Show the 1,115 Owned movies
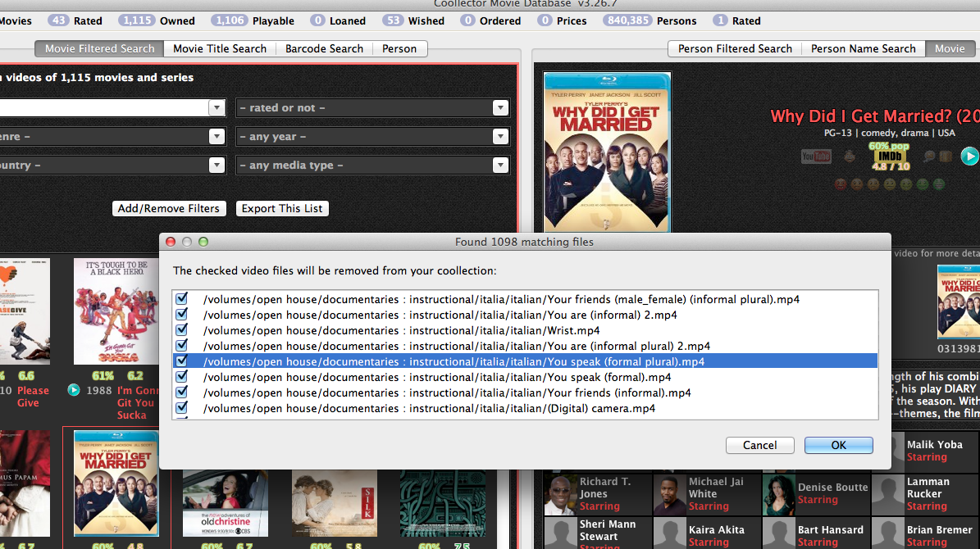980x549 pixels. click(x=157, y=20)
